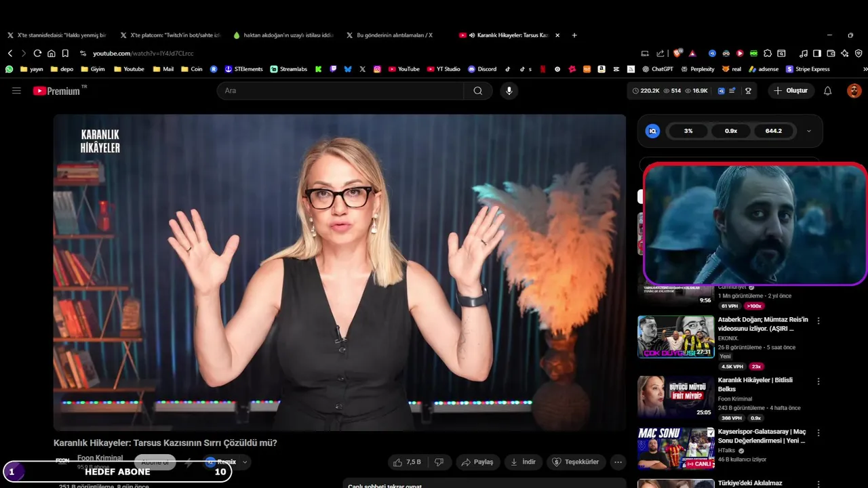The height and width of the screenshot is (488, 868).
Task: Open the ChatGPT bookmark
Action: pos(657,68)
